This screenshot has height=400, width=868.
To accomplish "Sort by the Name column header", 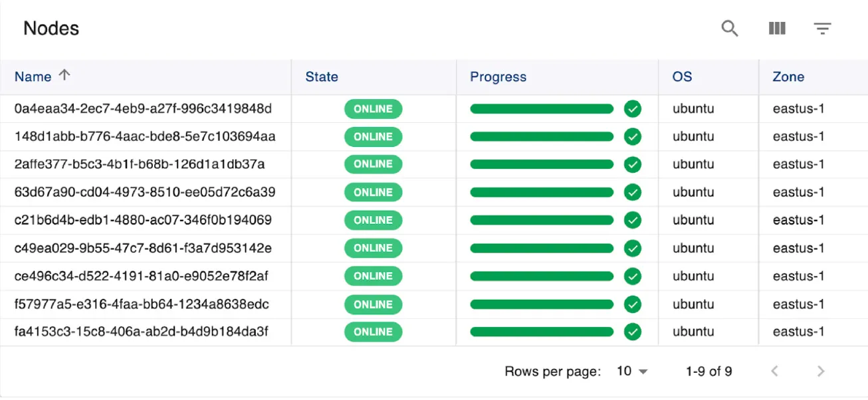I will coord(33,76).
